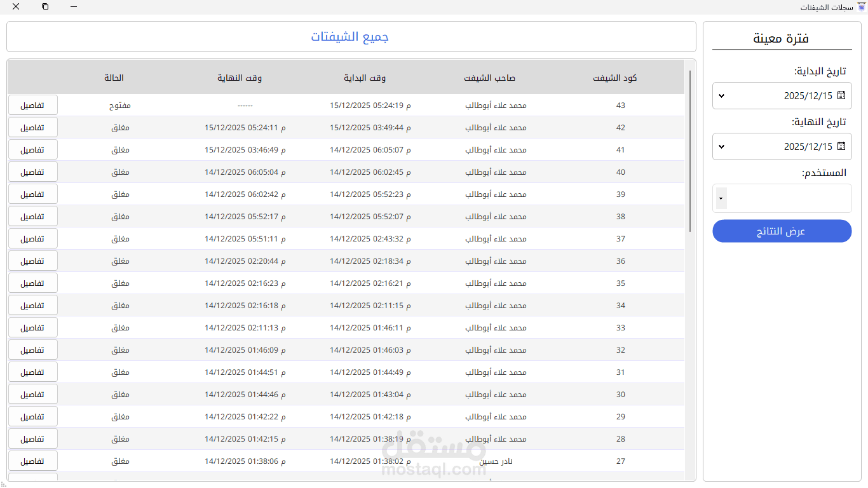Click end time 14/12/2025 05:51:11 م
Image resolution: width=868 pixels, height=488 pixels.
[245, 239]
